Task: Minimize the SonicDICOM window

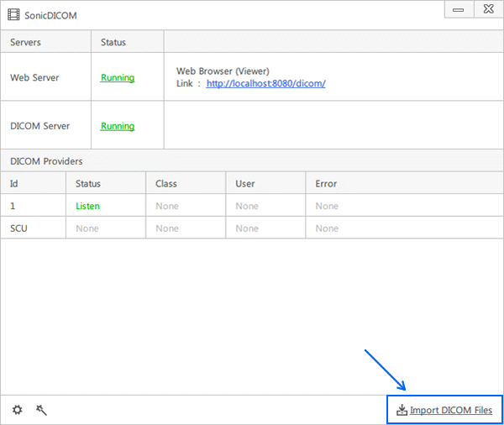Action: pos(459,9)
